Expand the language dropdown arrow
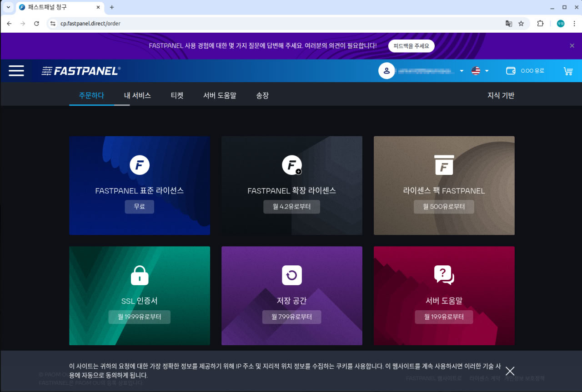The image size is (582, 392). (487, 71)
